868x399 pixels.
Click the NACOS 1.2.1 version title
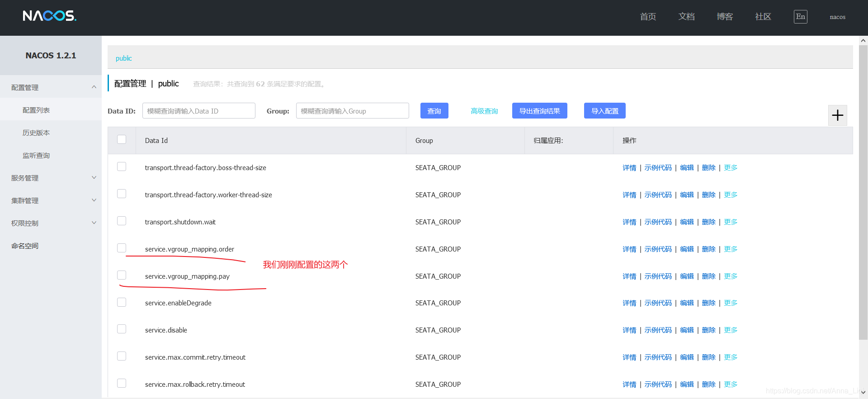click(51, 55)
